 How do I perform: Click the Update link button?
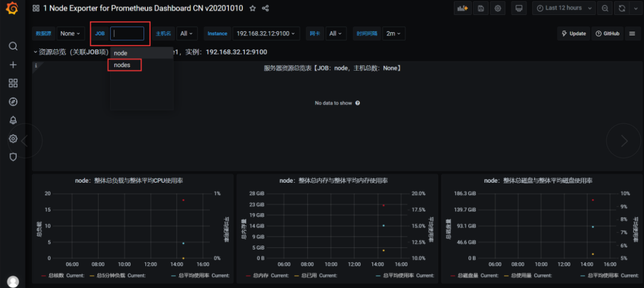(573, 34)
